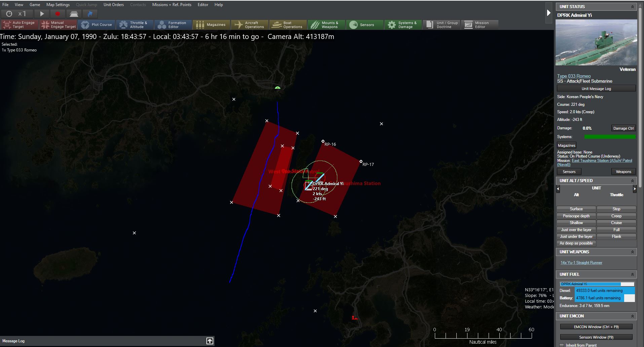
Task: Open the Unit Message Log
Action: (596, 89)
